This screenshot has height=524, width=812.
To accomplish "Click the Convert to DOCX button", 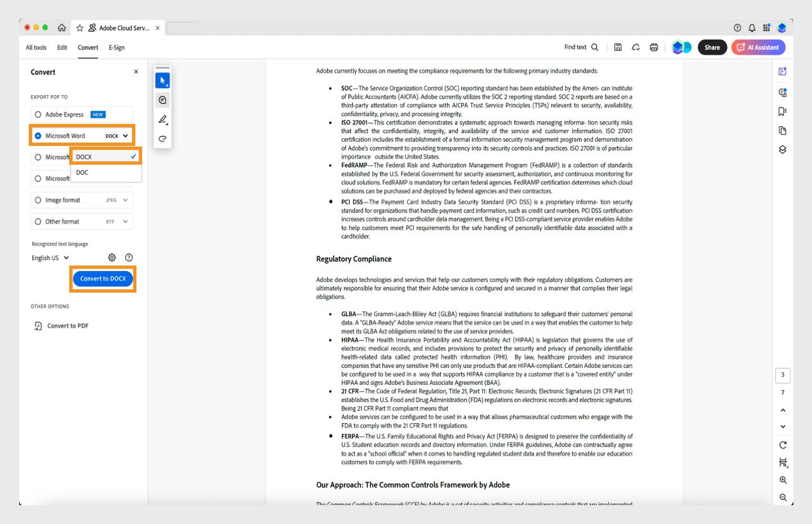I will point(103,278).
